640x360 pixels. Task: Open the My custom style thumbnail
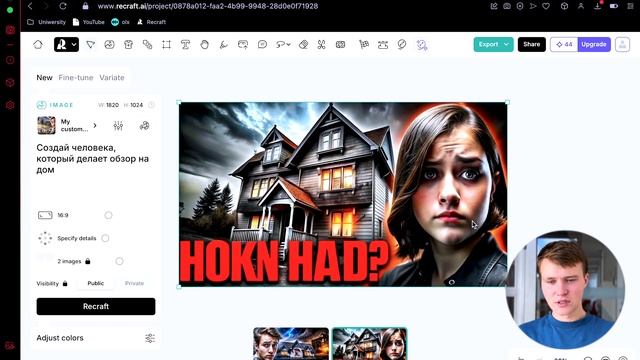coord(46,125)
